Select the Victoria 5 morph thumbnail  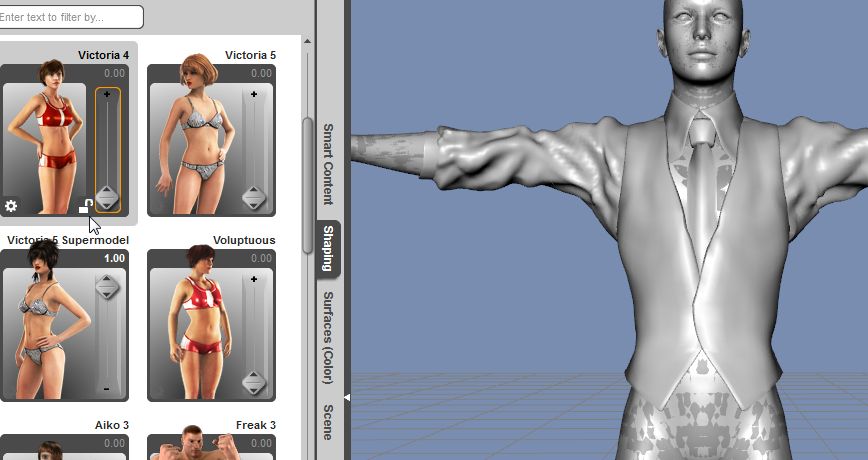click(x=195, y=148)
